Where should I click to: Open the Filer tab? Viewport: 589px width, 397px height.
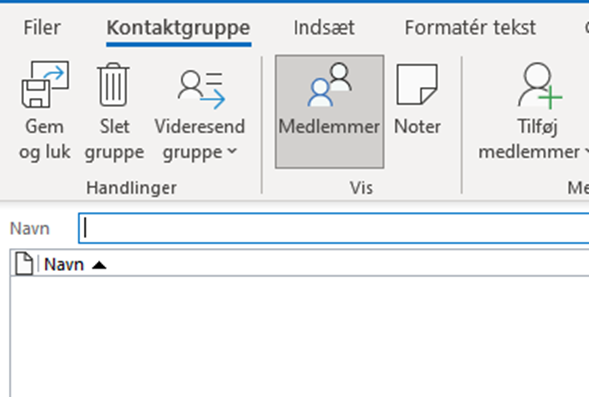(42, 27)
